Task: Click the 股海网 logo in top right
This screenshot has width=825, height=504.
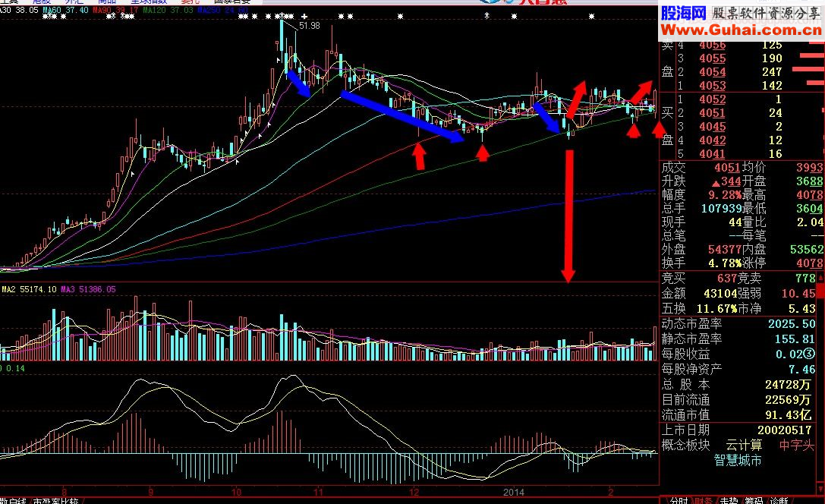Action: click(682, 13)
